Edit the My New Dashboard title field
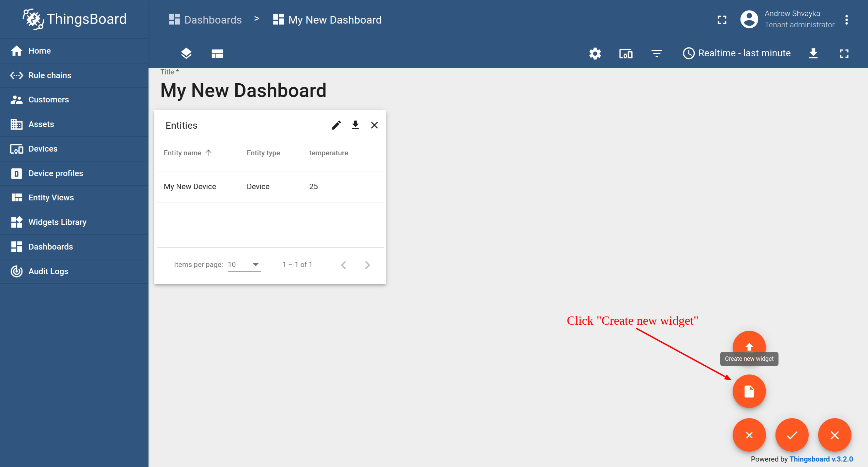Screen dimensions: 868x467 pos(244,90)
